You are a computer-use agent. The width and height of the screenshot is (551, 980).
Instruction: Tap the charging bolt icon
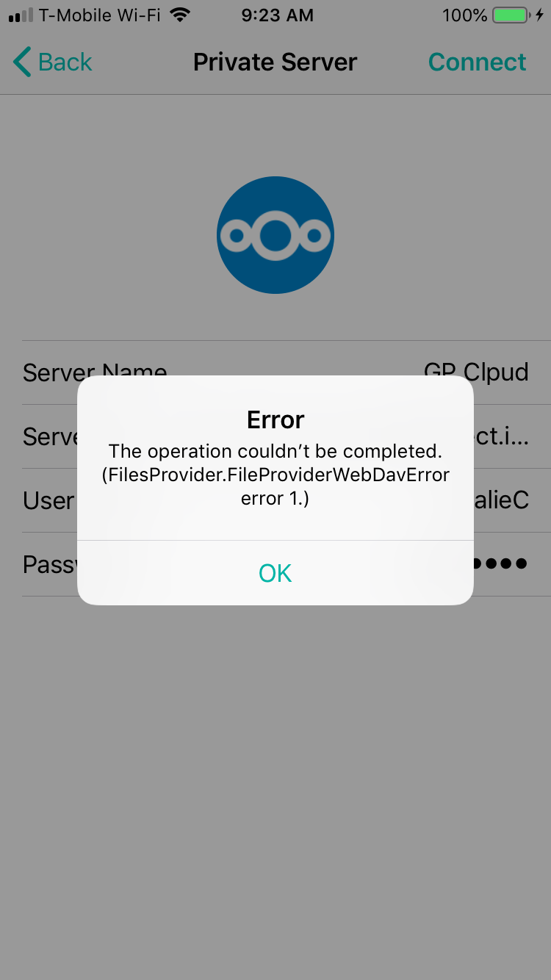(540, 15)
